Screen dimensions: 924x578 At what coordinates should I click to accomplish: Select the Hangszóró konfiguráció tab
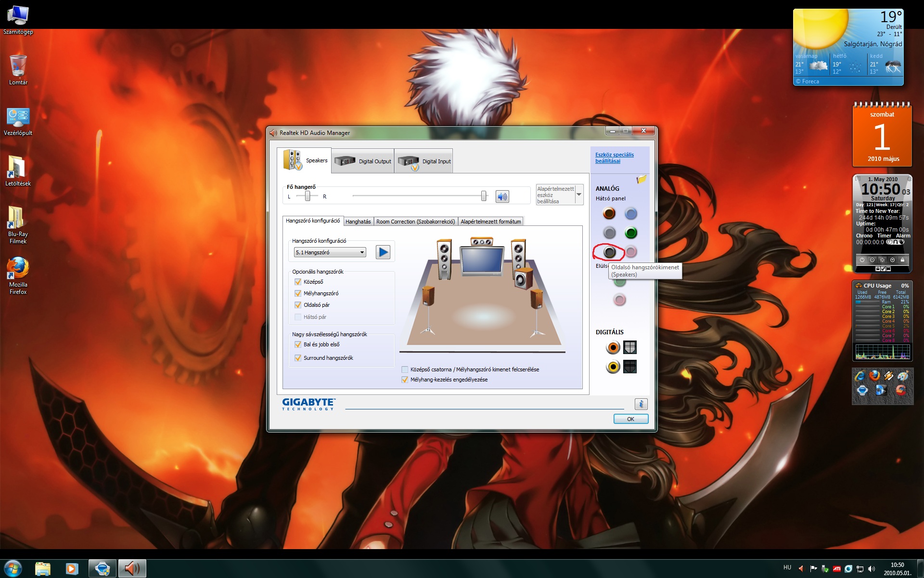point(313,221)
